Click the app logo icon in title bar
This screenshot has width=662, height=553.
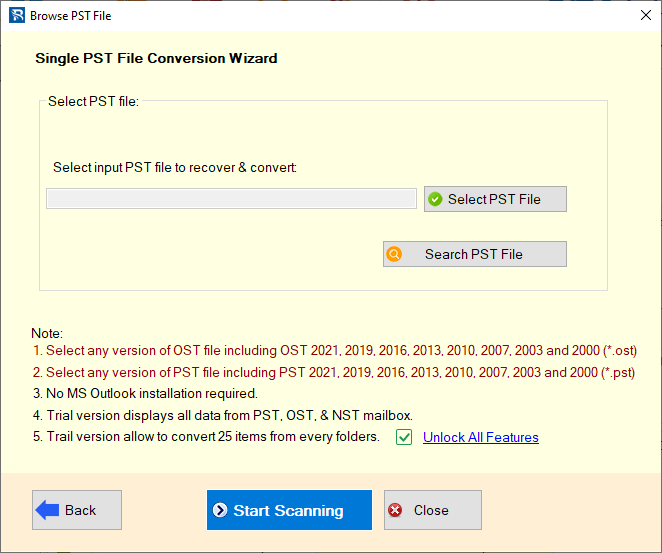pos(15,15)
